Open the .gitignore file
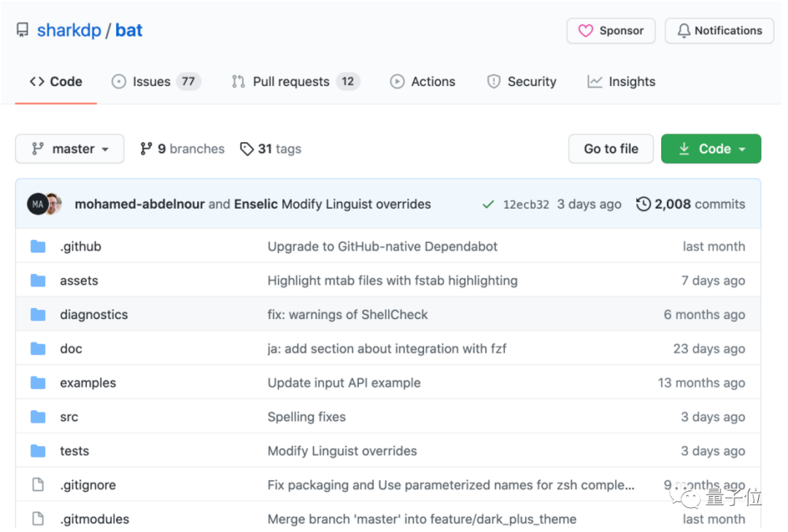 click(x=88, y=485)
